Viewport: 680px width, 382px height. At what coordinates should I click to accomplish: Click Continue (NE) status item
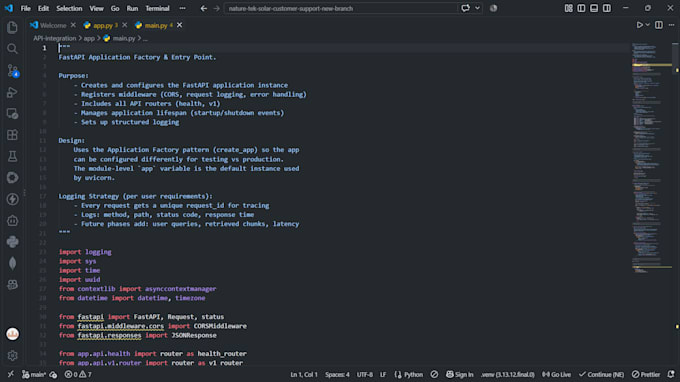pos(601,374)
